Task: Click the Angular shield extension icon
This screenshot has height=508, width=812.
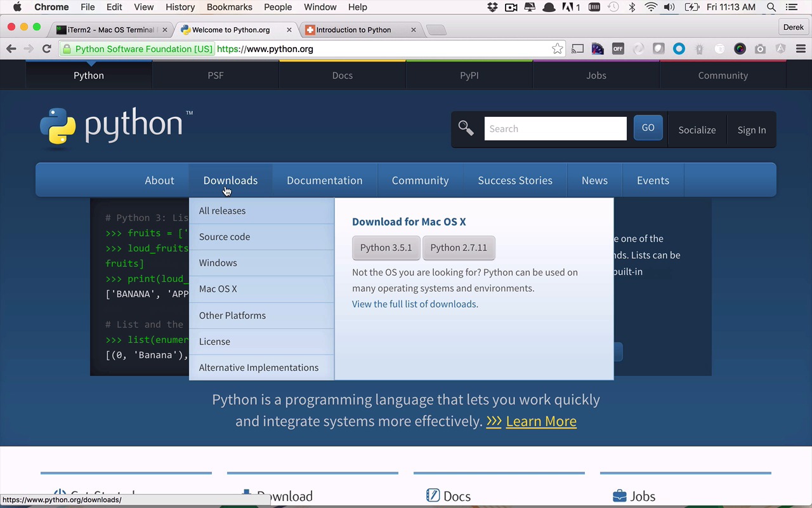Action: point(780,49)
